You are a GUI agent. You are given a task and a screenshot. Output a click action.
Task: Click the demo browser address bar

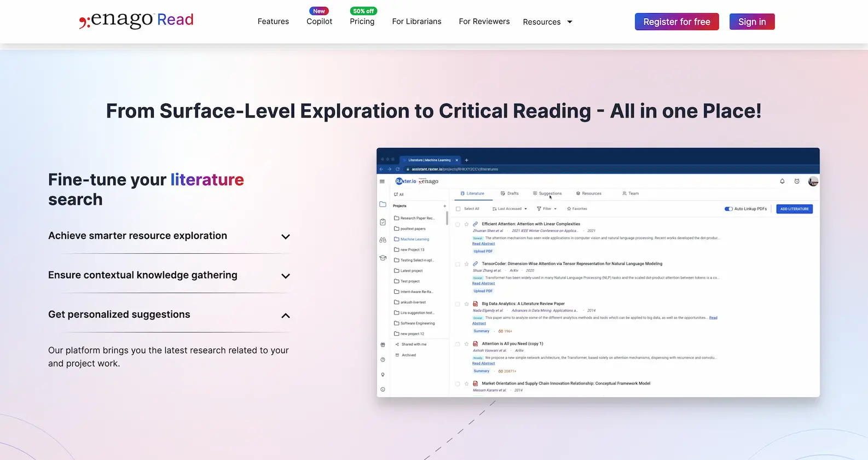610,170
